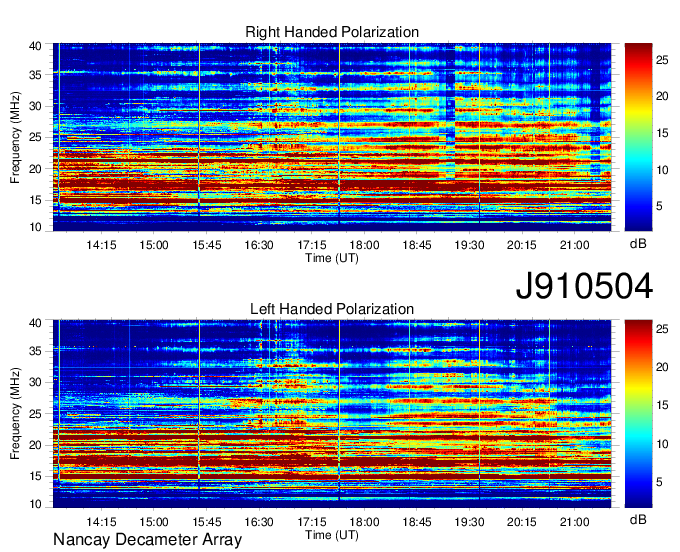Click the 15 dB label on top colorbar
The height and width of the screenshot is (552, 680).
tap(662, 133)
